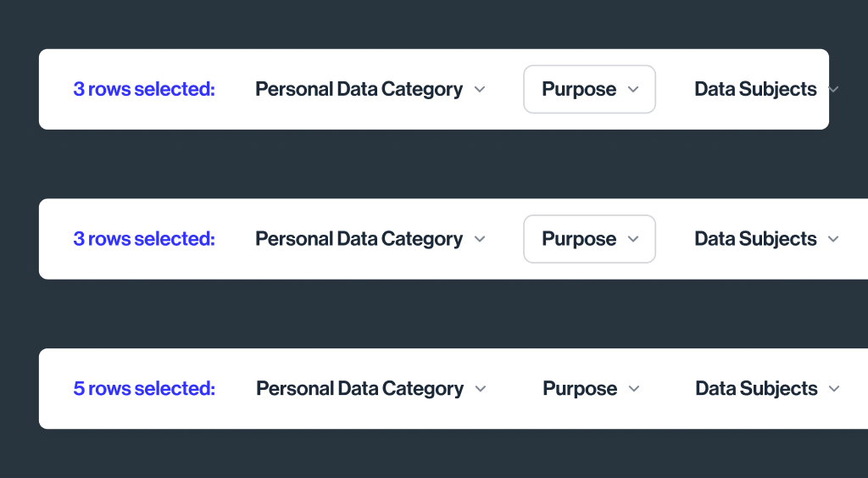The height and width of the screenshot is (478, 868).
Task: Click Personal Data Category chevron in middle bar
Action: (x=480, y=240)
